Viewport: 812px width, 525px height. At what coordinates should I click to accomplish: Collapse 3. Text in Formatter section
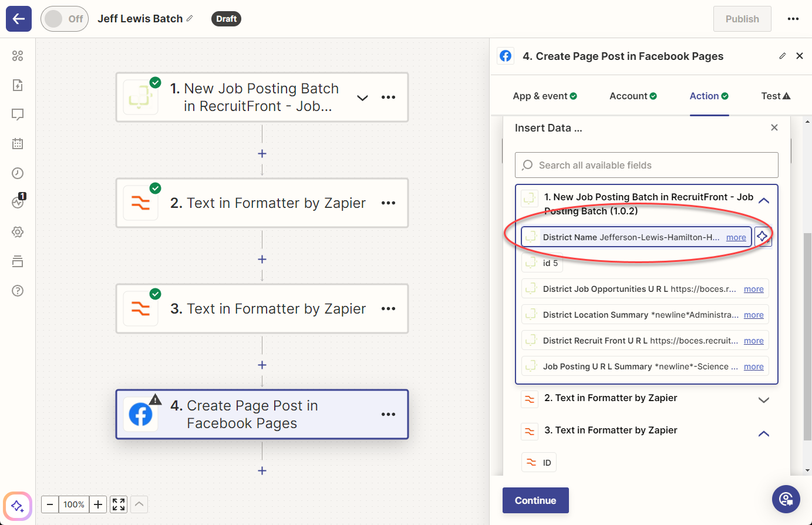764,433
